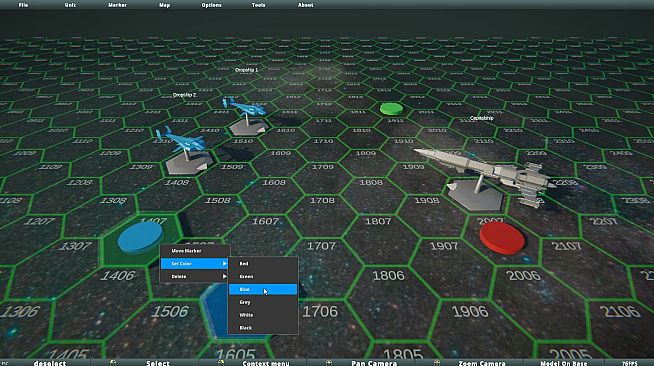Click hex 1706 on the map
The width and height of the screenshot is (654, 366).
click(x=320, y=311)
